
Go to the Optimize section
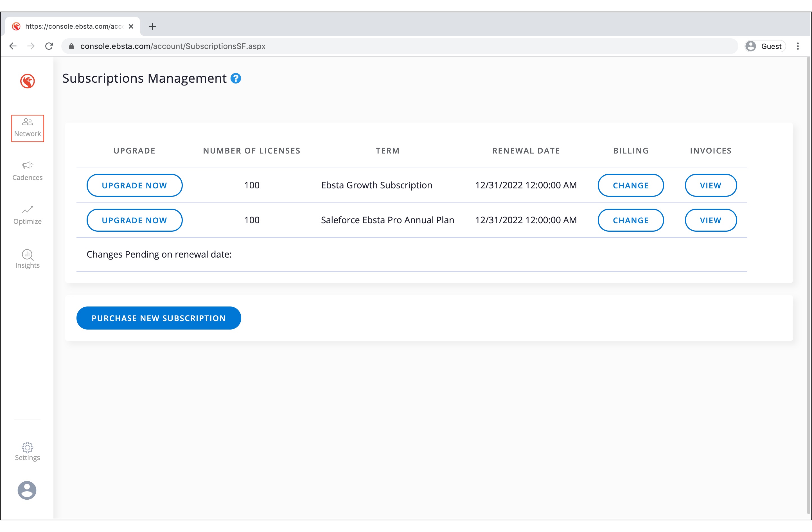[28, 215]
